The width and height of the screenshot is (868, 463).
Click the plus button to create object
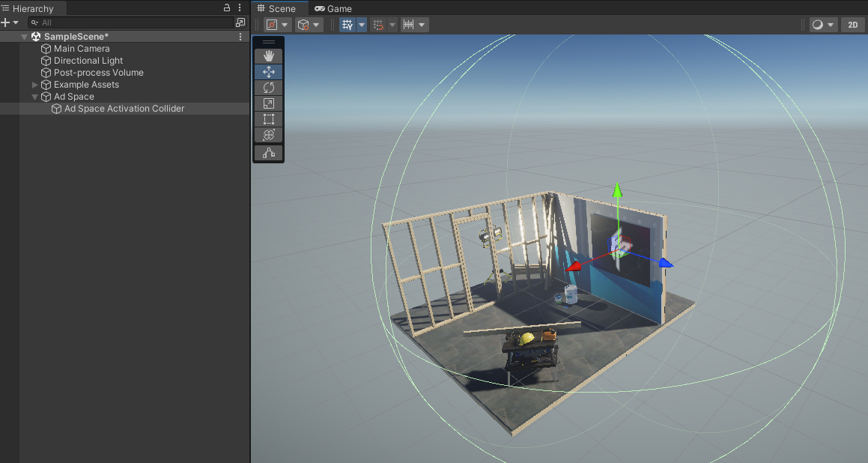(x=5, y=22)
